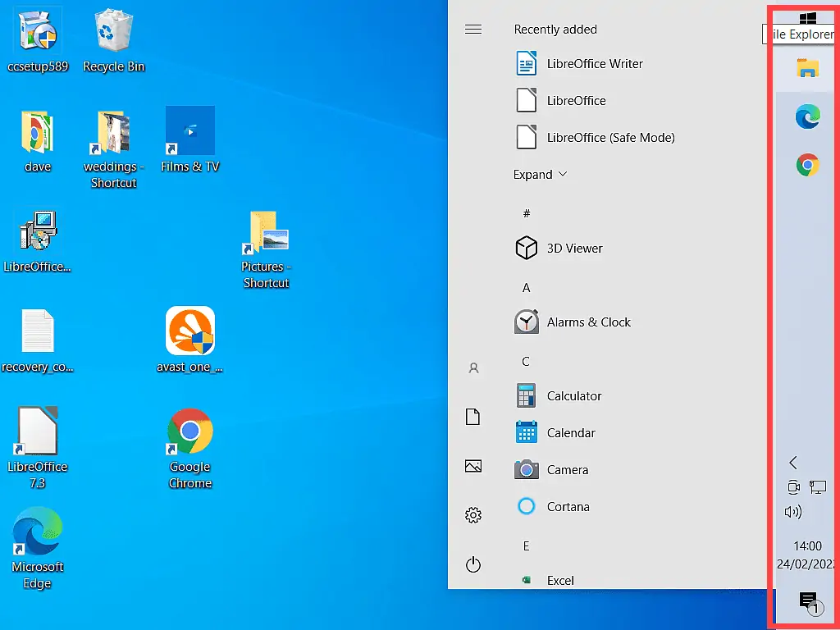Launch Google Chrome from the taskbar

[808, 165]
